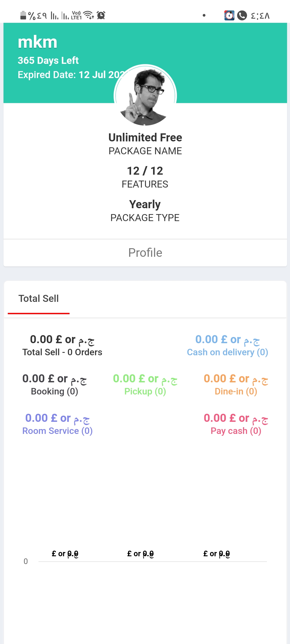Tap the alarm clock status icon
Screen dimensions: 290x644
click(101, 15)
